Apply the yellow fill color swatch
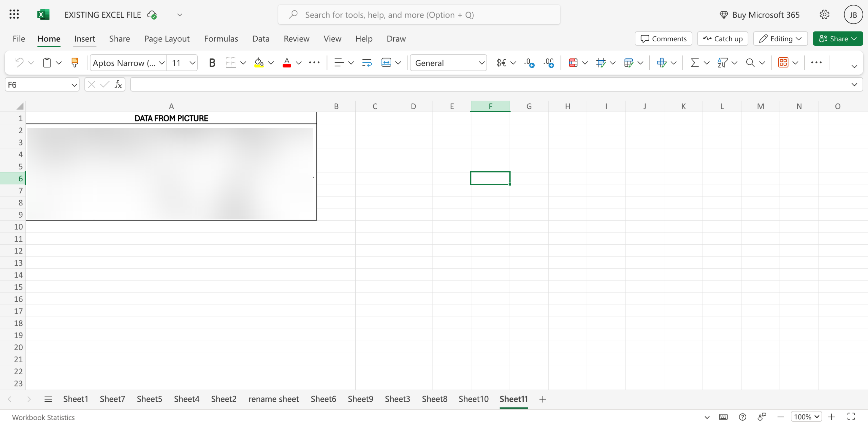 [259, 63]
